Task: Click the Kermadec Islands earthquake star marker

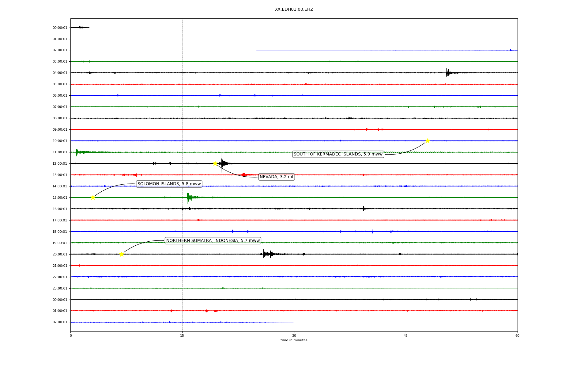Action: [428, 141]
